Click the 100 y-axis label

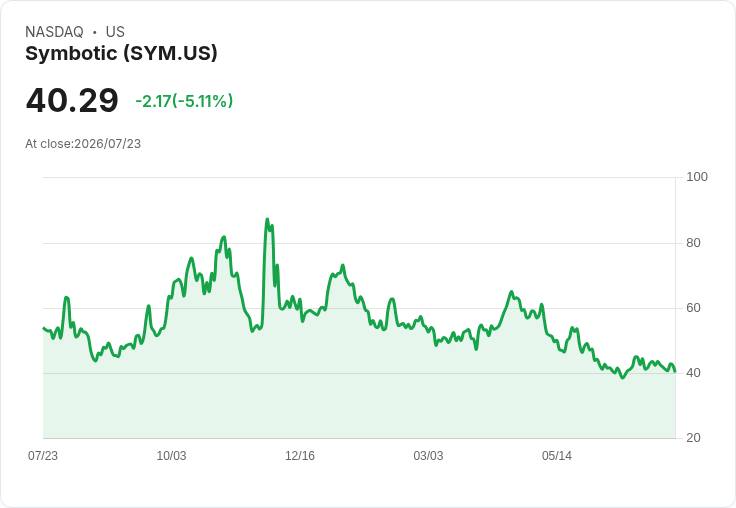click(697, 177)
